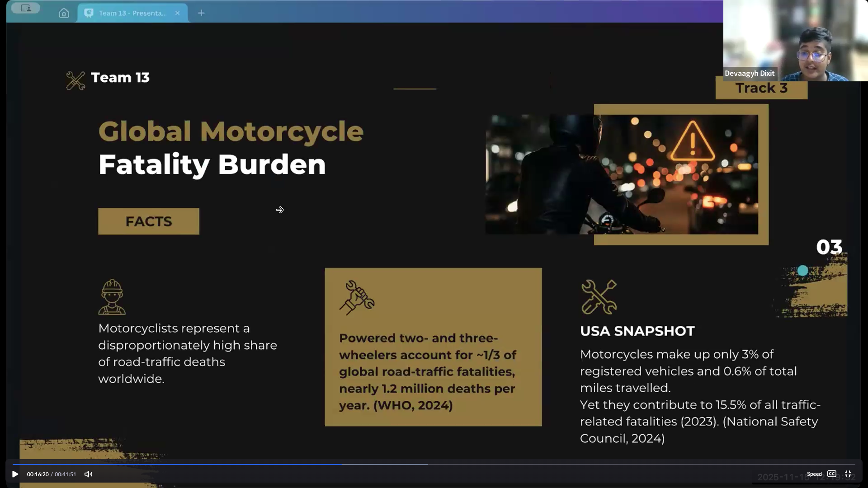
Task: Click the Team 13 crossed tools logo
Action: 75,80
